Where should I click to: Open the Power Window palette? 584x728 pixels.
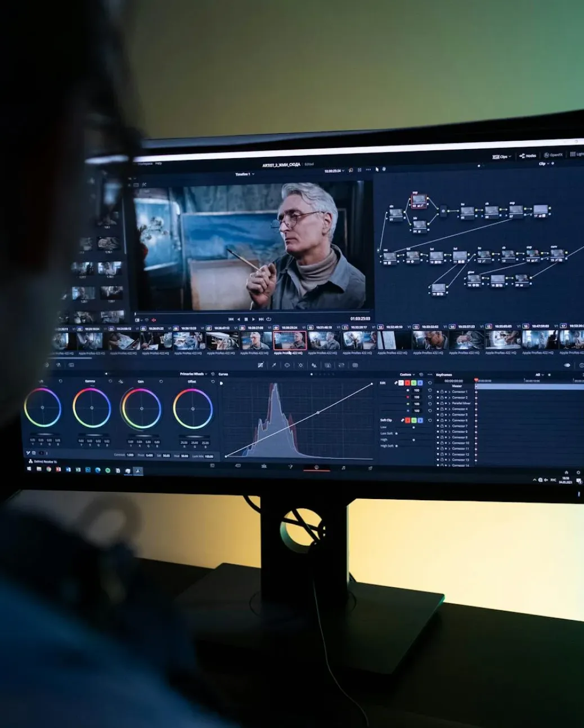coord(287,365)
